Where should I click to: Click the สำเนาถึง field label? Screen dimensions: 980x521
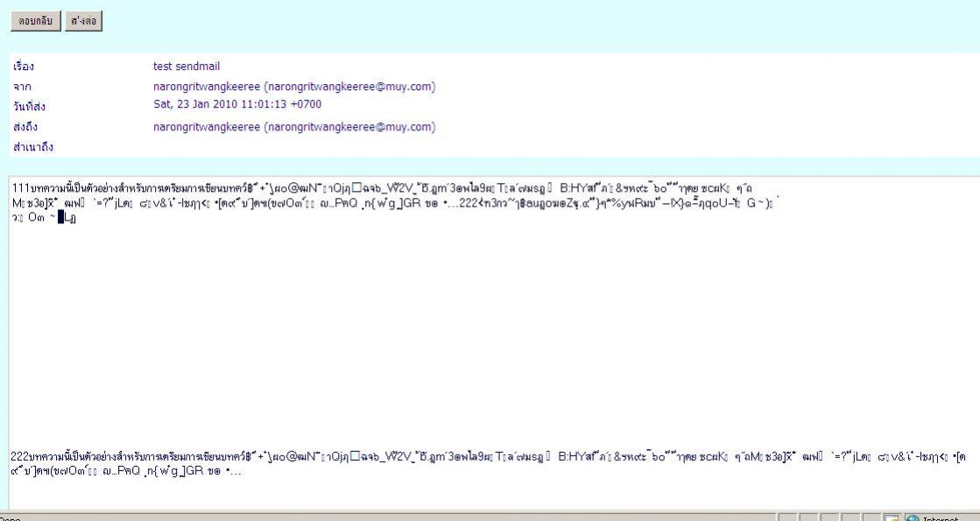click(x=33, y=147)
